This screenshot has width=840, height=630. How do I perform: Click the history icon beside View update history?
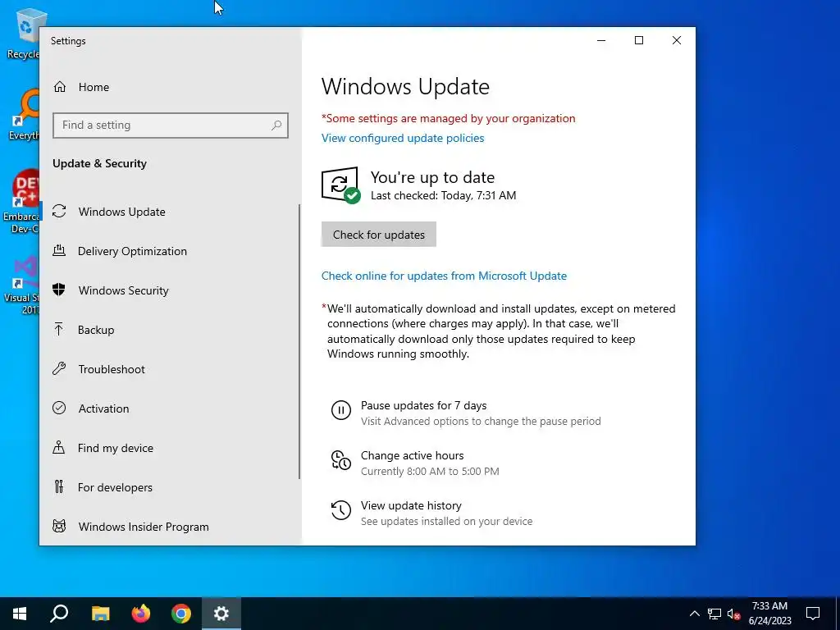(x=340, y=510)
